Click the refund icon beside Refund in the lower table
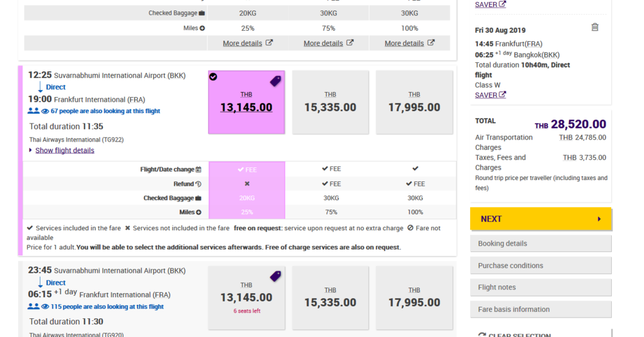This screenshot has width=644, height=337. pos(198,184)
